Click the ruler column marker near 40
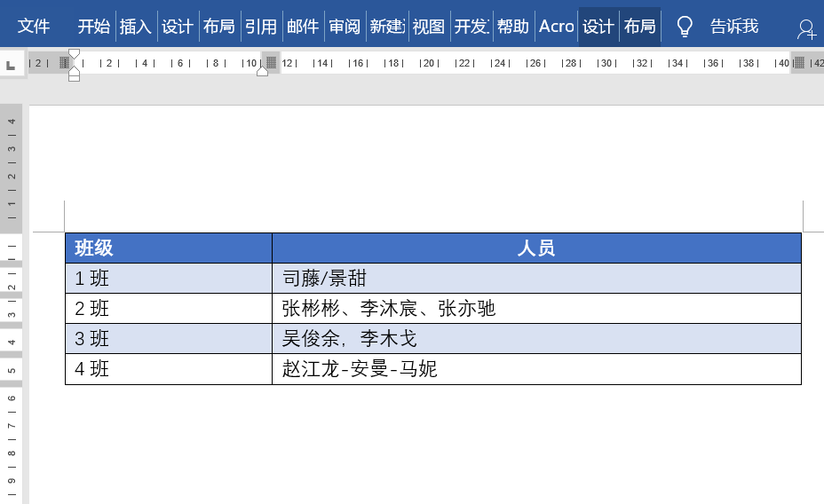This screenshot has width=824, height=504. click(799, 62)
